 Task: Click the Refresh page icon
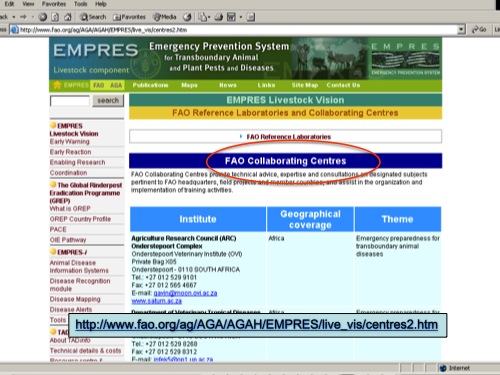tap(55, 17)
